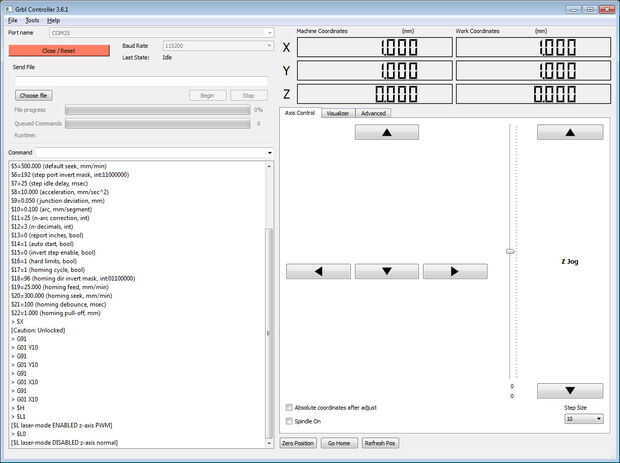Click the Work Coordinates Y value display
The width and height of the screenshot is (620, 463).
pyautogui.click(x=533, y=71)
